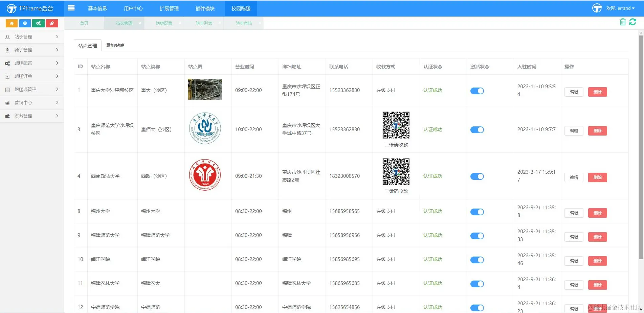Click the gears icon beside 跑腿配置
This screenshot has height=313, width=644.
click(7, 63)
